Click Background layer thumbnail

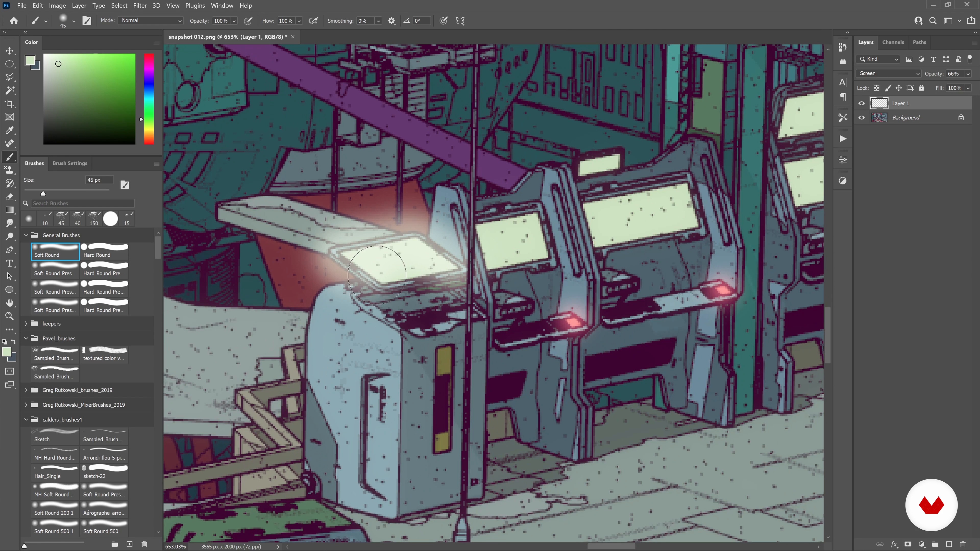pyautogui.click(x=879, y=118)
